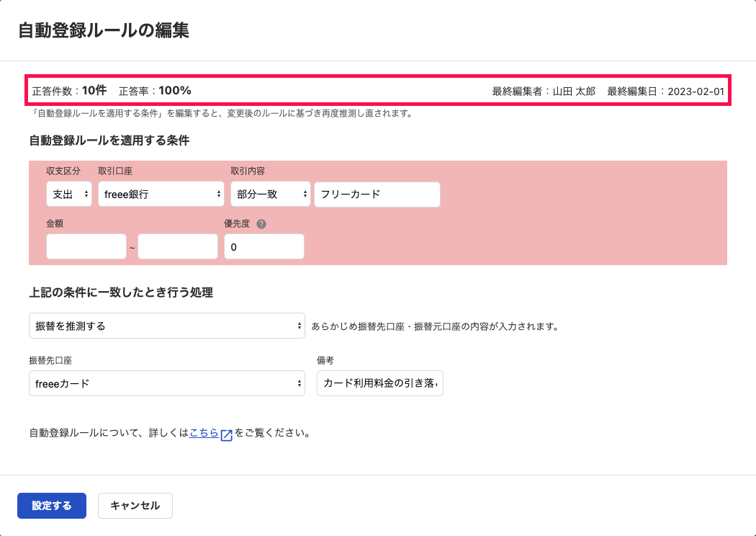Open the 振替先口座 dropdown showing freeeカード
The width and height of the screenshot is (756, 536).
pos(167,383)
